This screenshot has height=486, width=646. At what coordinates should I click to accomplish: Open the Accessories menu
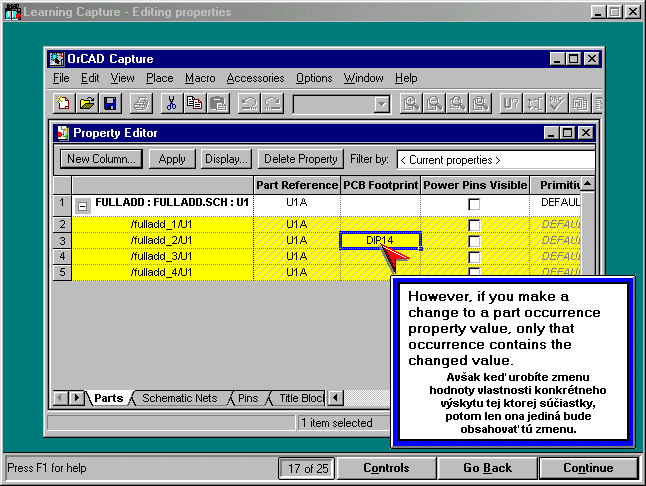[x=255, y=78]
